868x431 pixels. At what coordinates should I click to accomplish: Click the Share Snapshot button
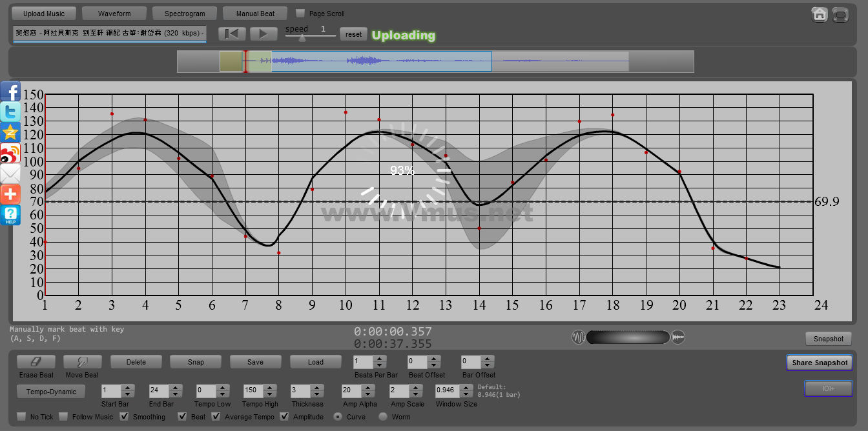click(819, 363)
